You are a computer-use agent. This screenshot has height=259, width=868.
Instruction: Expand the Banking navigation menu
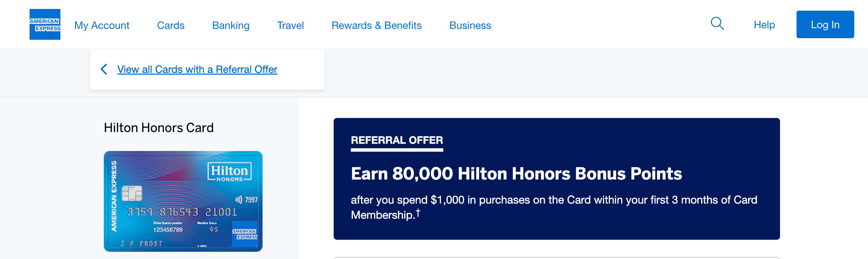[x=231, y=25]
